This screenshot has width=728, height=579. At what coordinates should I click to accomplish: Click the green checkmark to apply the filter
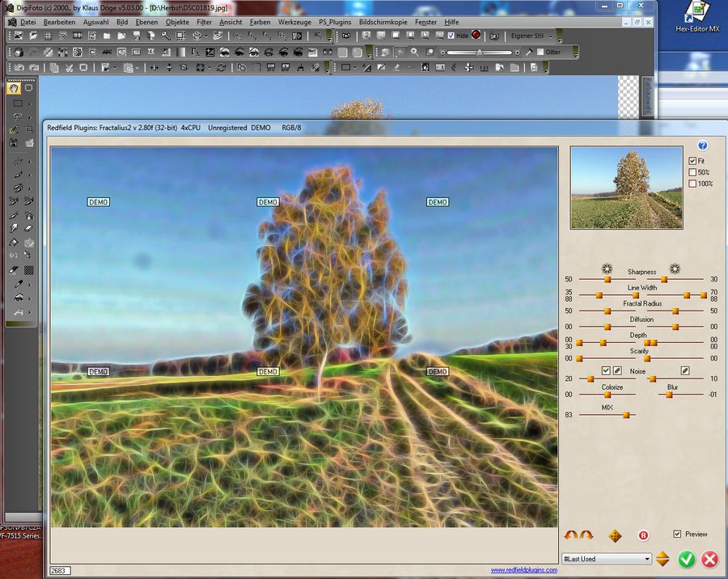[x=687, y=559]
